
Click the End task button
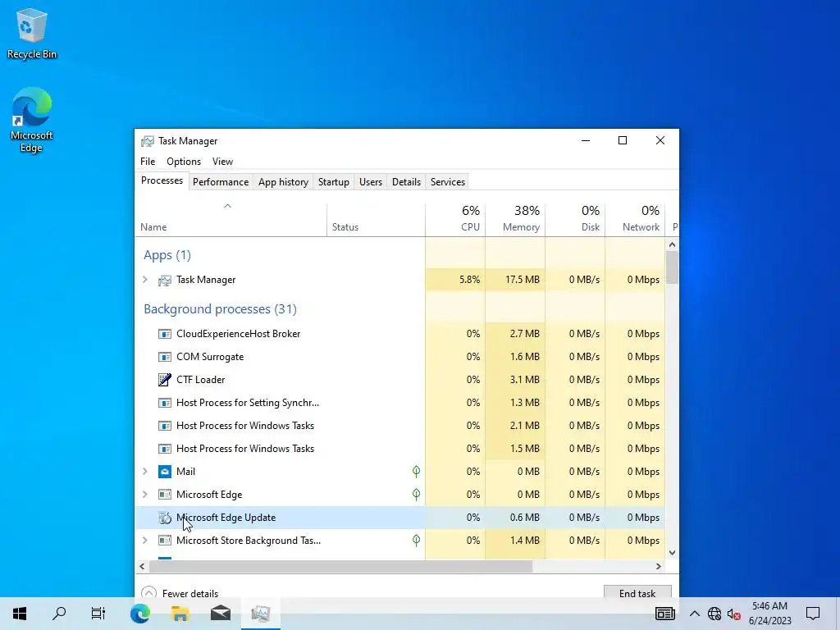pyautogui.click(x=637, y=593)
